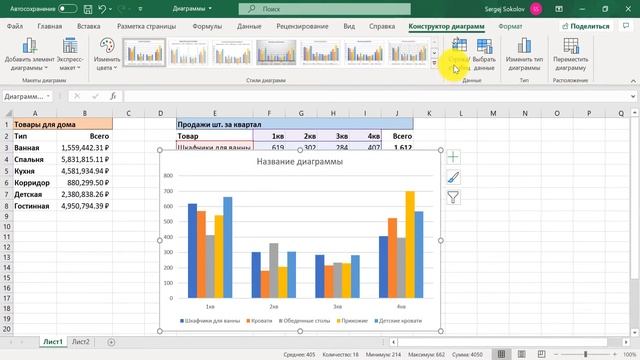Click zoom out minus button

pos(556,354)
